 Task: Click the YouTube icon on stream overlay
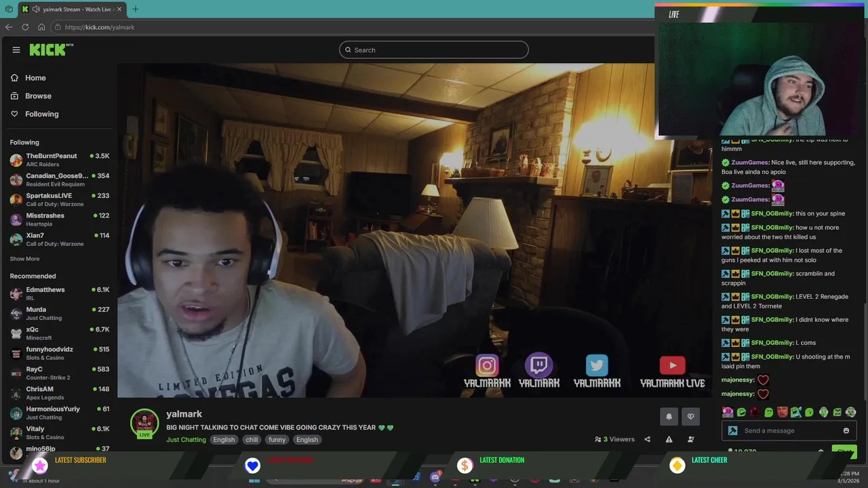[672, 366]
